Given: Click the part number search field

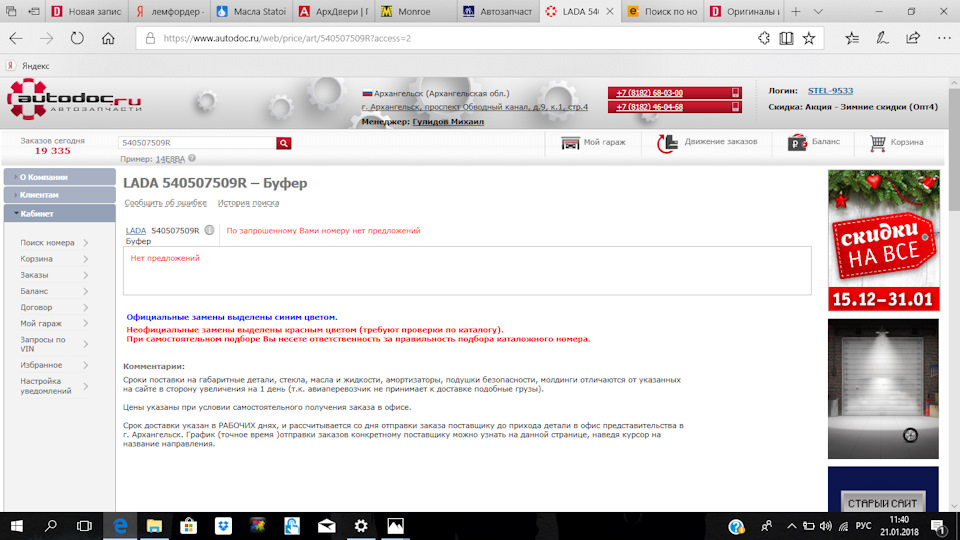Looking at the screenshot, I should (x=198, y=143).
